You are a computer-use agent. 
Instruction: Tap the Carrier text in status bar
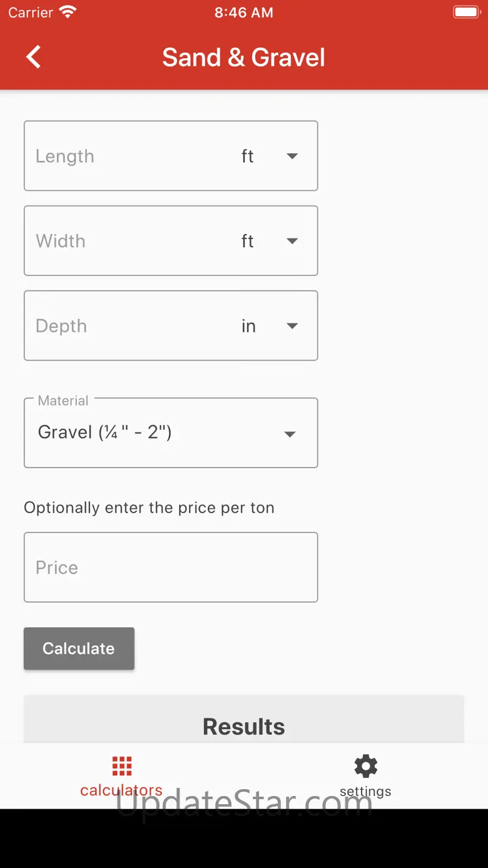click(x=31, y=13)
